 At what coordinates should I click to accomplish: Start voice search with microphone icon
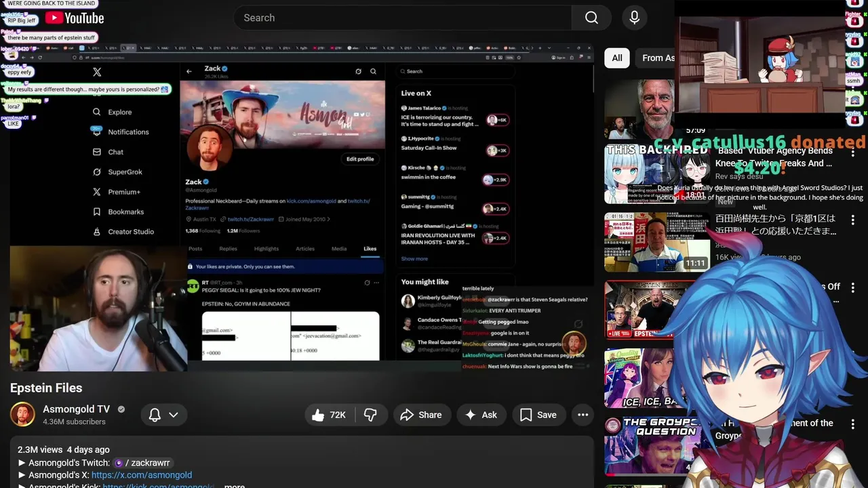(635, 18)
